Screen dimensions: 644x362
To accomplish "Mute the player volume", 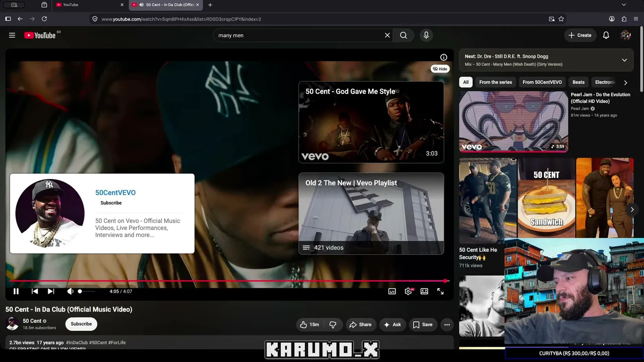I will (70, 291).
